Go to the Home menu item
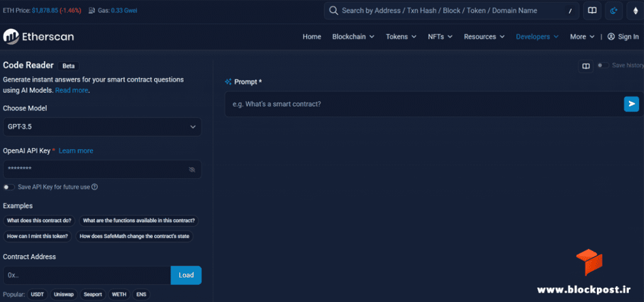The height and width of the screenshot is (302, 644). (x=312, y=36)
